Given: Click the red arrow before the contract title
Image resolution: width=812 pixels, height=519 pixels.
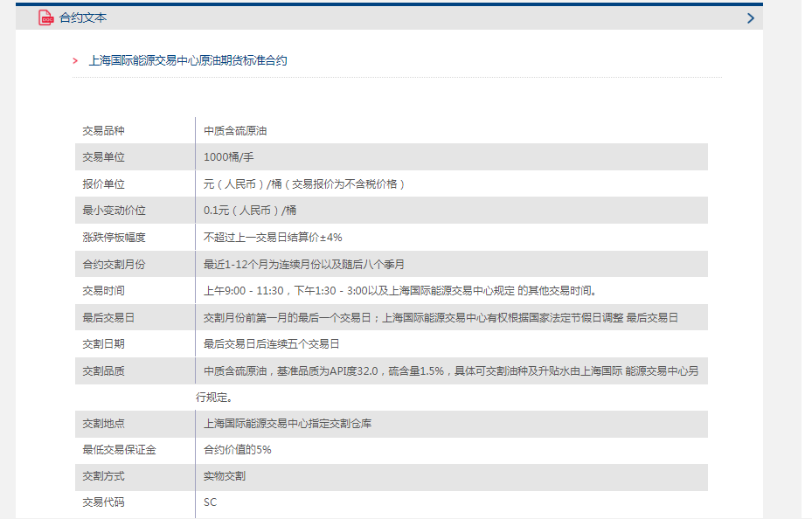Looking at the screenshot, I should [75, 61].
